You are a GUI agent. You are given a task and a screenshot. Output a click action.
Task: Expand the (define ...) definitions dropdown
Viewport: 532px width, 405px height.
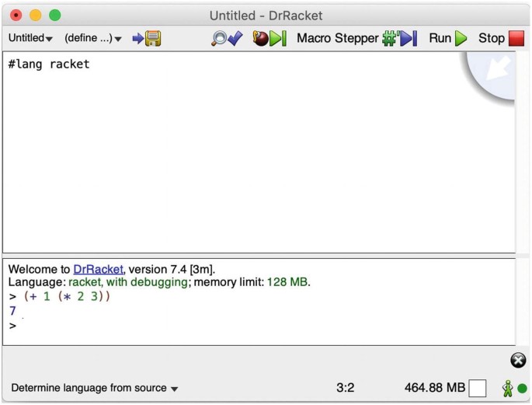coord(92,38)
